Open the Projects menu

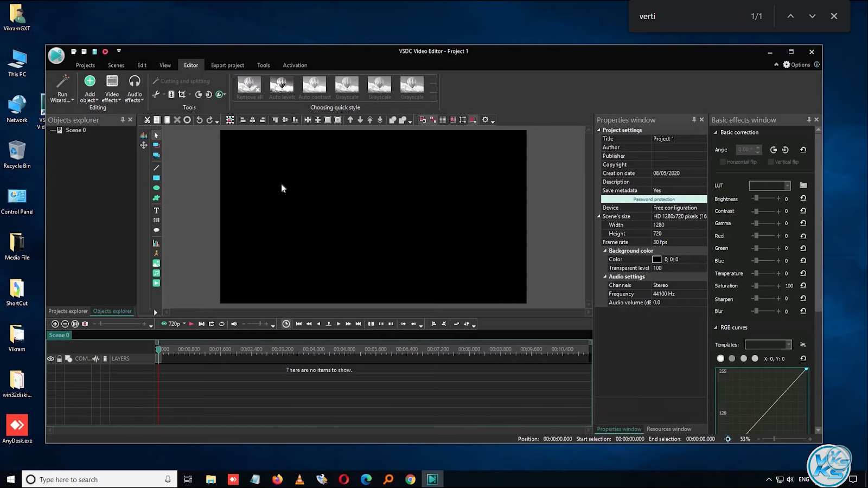pyautogui.click(x=85, y=65)
